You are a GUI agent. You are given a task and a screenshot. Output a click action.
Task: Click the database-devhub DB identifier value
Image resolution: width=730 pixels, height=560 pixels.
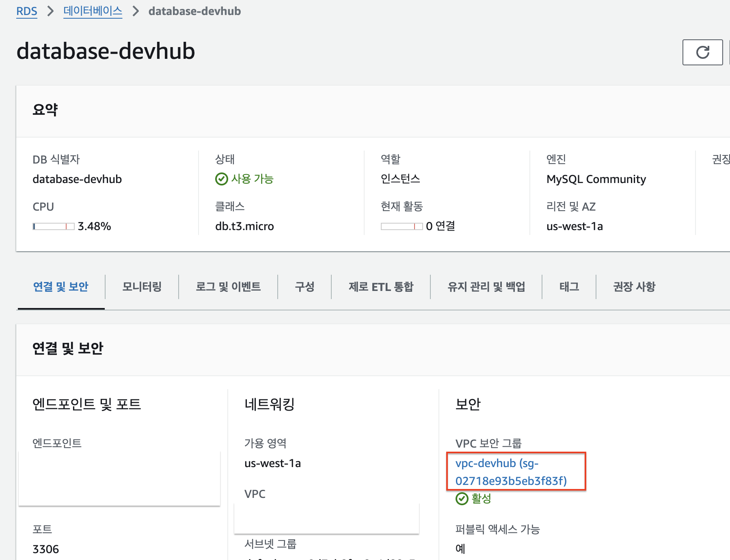tap(77, 179)
